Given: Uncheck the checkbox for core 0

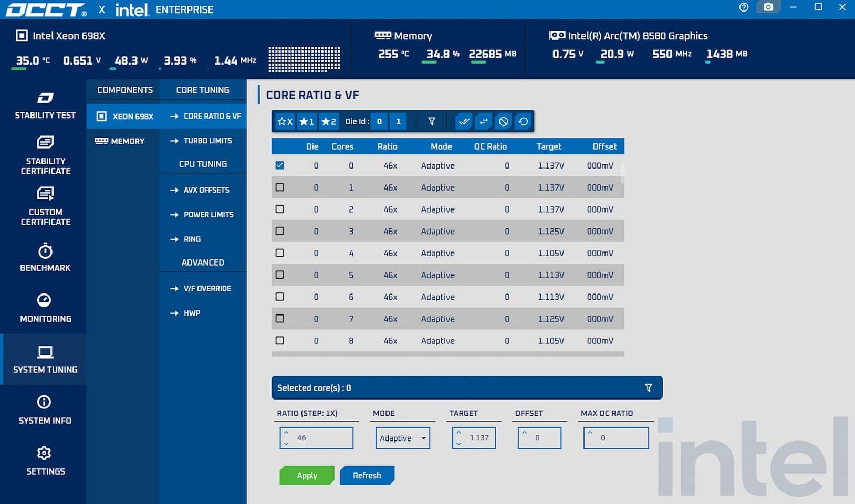Looking at the screenshot, I should 279,165.
